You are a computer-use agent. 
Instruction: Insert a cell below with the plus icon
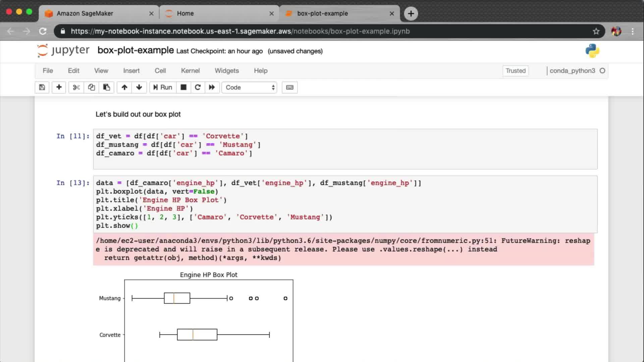[59, 87]
